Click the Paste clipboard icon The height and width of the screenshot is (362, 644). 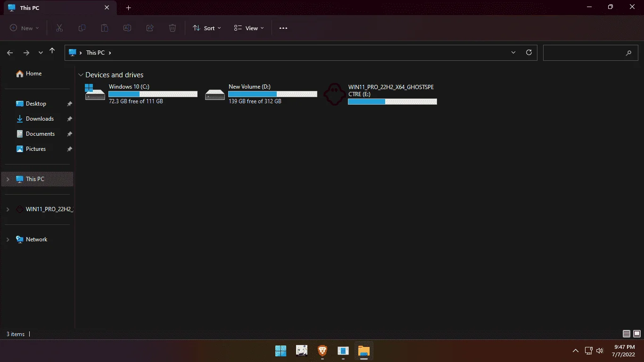(x=105, y=28)
